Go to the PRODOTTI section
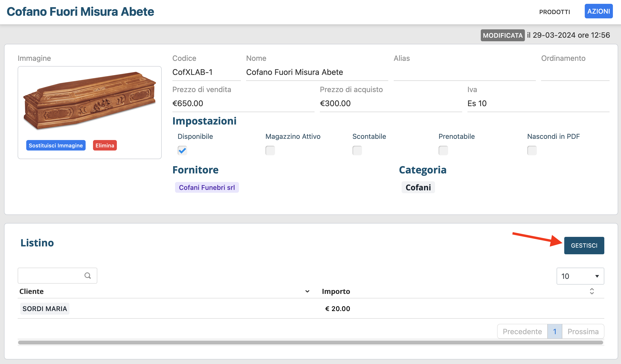 [x=554, y=12]
